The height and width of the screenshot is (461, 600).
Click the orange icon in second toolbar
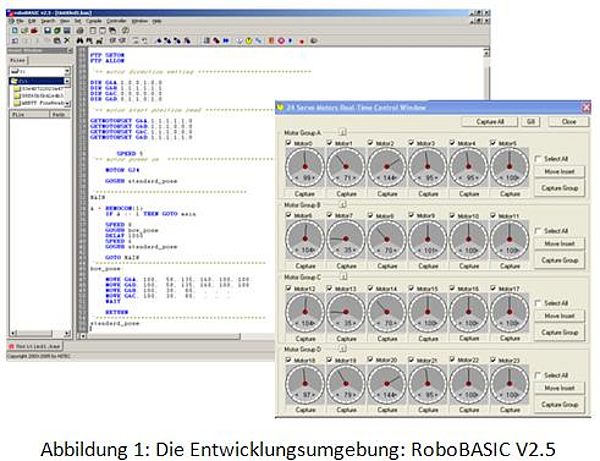pyautogui.click(x=271, y=40)
